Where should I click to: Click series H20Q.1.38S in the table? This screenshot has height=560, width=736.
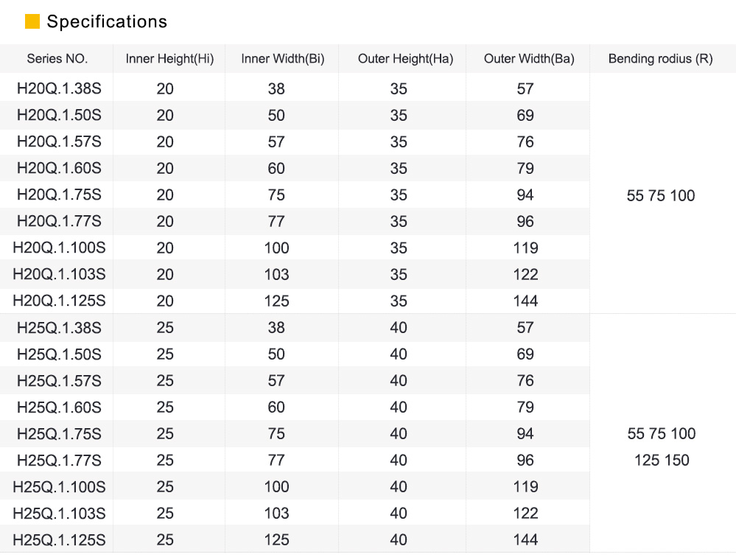tap(59, 89)
